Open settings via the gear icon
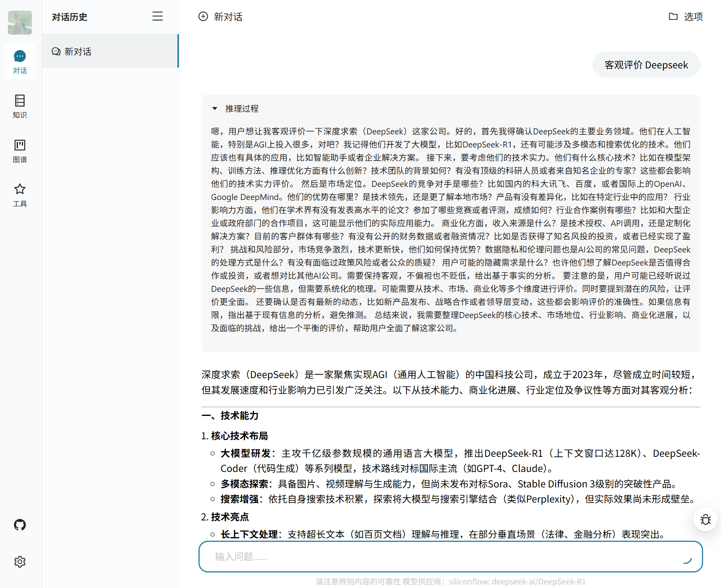This screenshot has height=588, width=721. [x=20, y=561]
